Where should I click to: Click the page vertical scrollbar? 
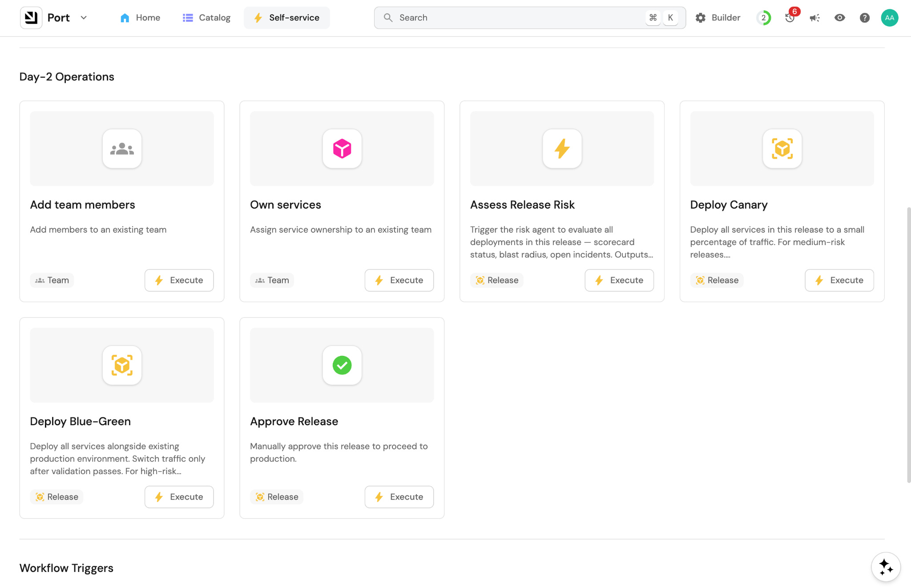tap(908, 345)
